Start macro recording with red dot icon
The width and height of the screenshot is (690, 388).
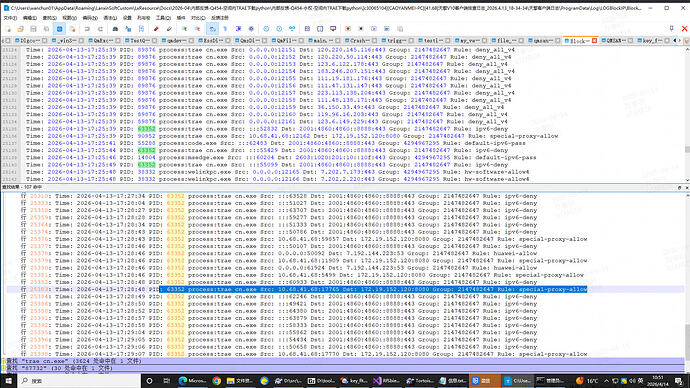click(x=348, y=29)
